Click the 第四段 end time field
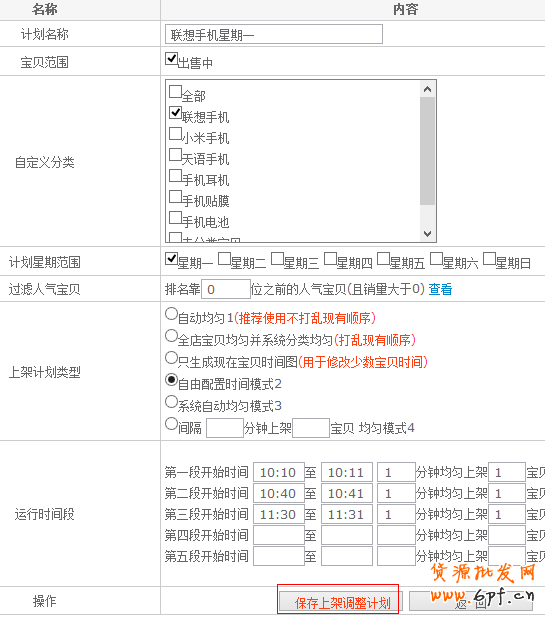 pos(347,535)
